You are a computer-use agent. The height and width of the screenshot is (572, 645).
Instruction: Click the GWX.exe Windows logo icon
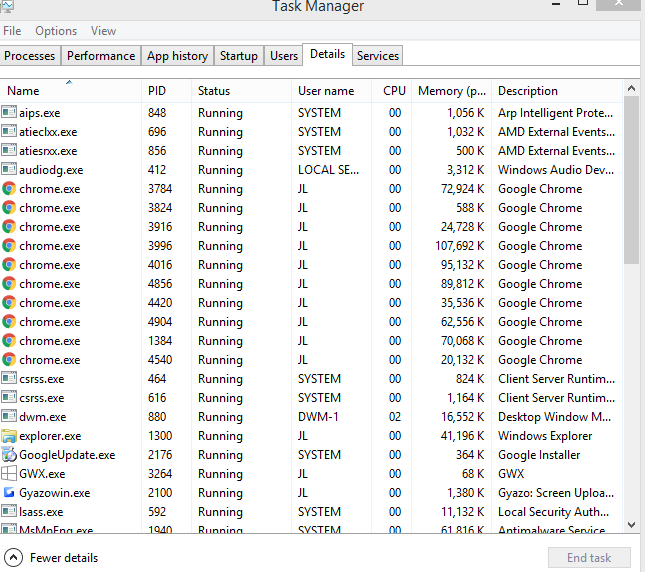tap(9, 473)
